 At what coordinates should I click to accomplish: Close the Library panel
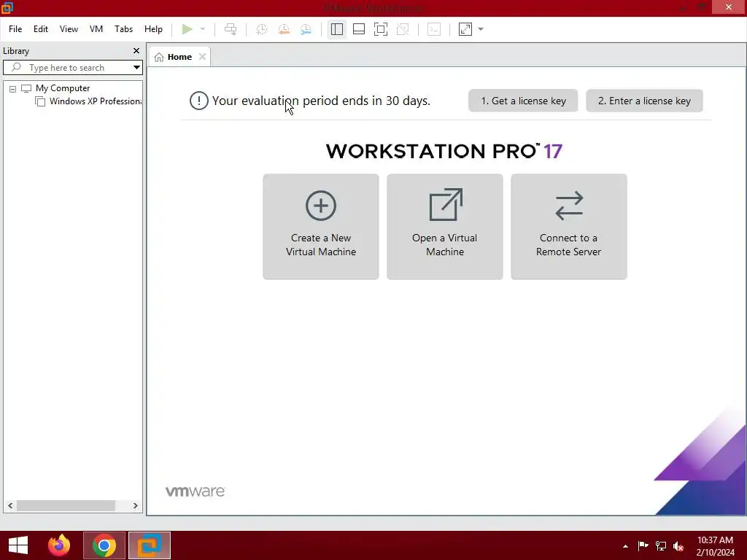[136, 50]
